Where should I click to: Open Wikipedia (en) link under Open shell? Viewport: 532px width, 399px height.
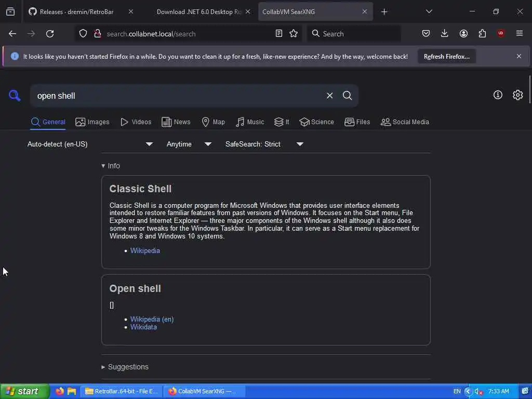click(152, 320)
